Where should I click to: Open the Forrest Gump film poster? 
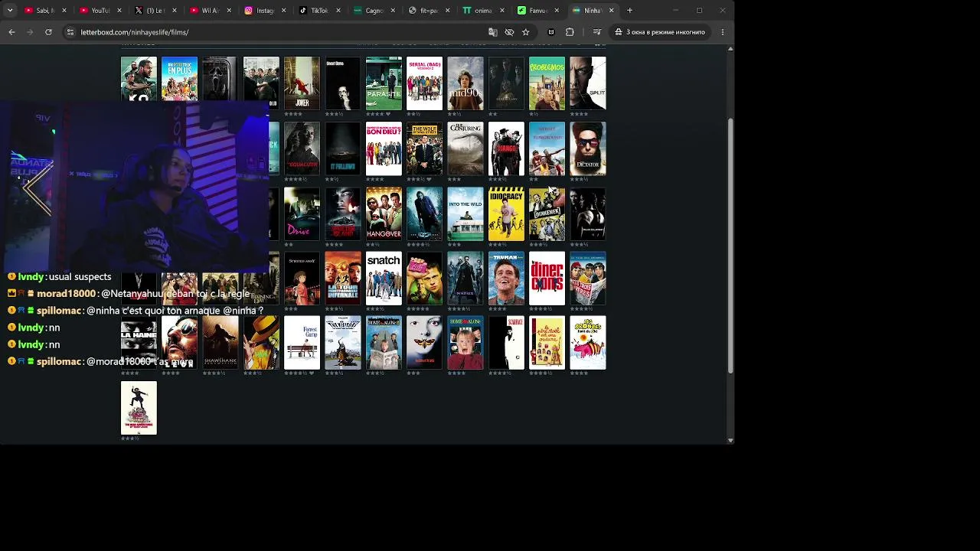pyautogui.click(x=302, y=343)
